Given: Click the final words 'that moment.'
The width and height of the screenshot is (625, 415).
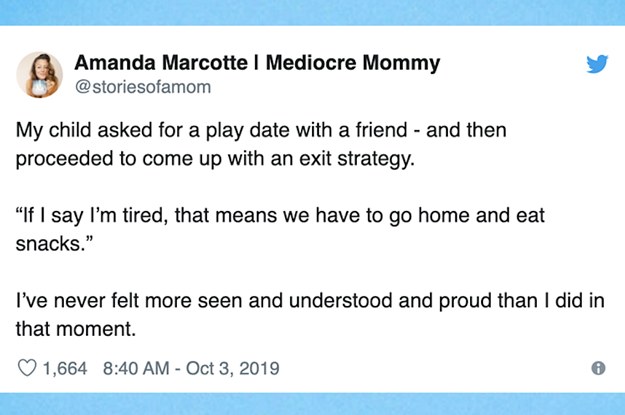Looking at the screenshot, I should pos(76,330).
